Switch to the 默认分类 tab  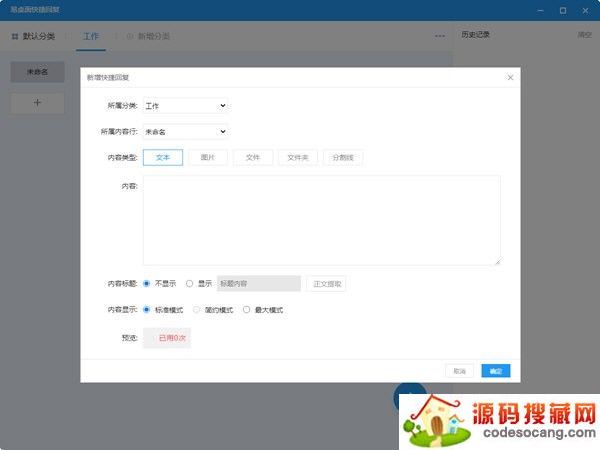coord(39,36)
